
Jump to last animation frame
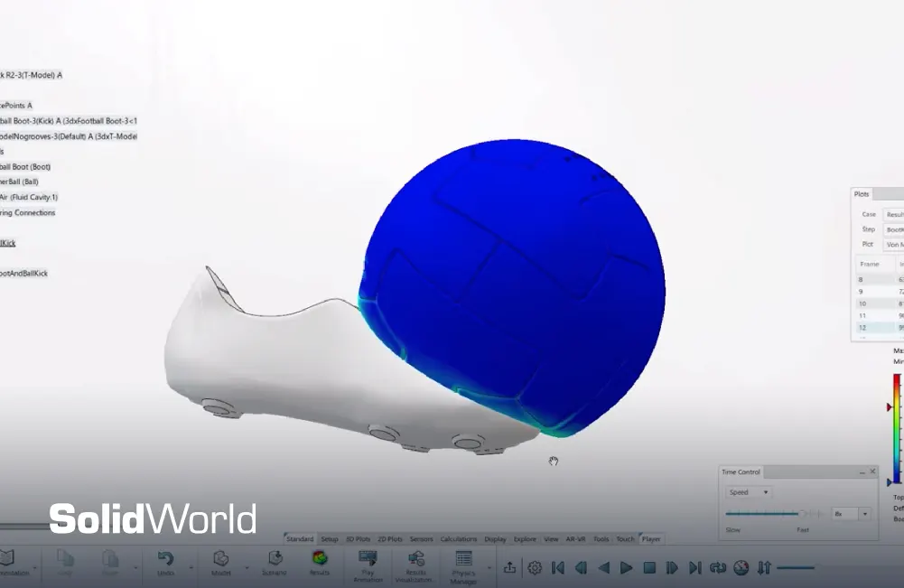[x=694, y=568]
